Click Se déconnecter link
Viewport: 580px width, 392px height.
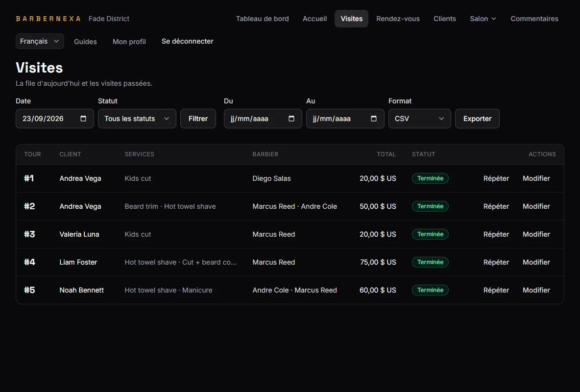coord(188,42)
